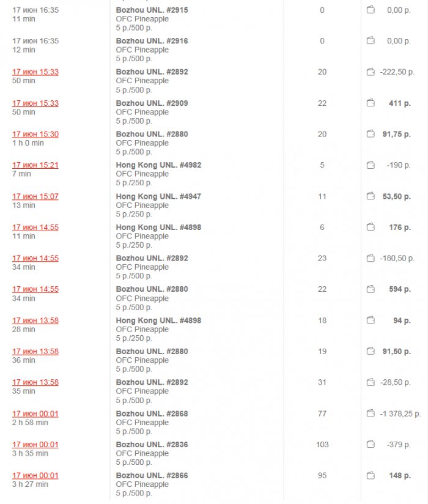Image resolution: width=428 pixels, height=504 pixels.
Task: Select the Hong Kong UNL. #4982 table name
Action: pyautogui.click(x=158, y=165)
